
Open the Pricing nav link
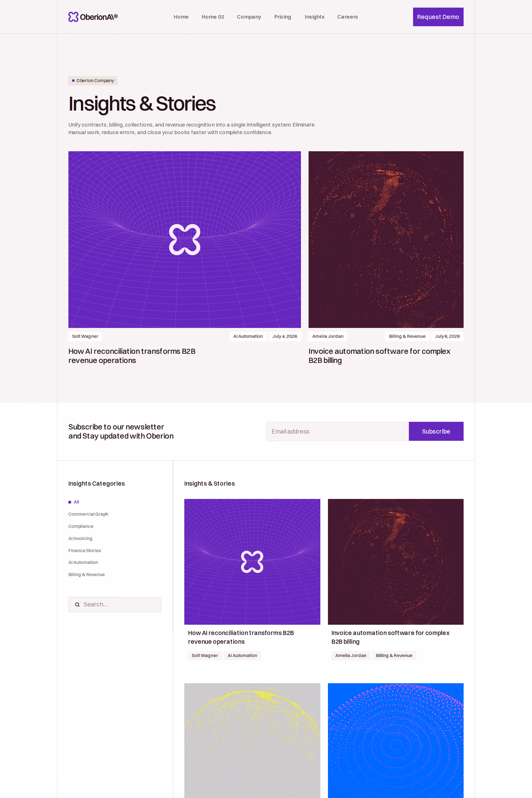click(283, 17)
